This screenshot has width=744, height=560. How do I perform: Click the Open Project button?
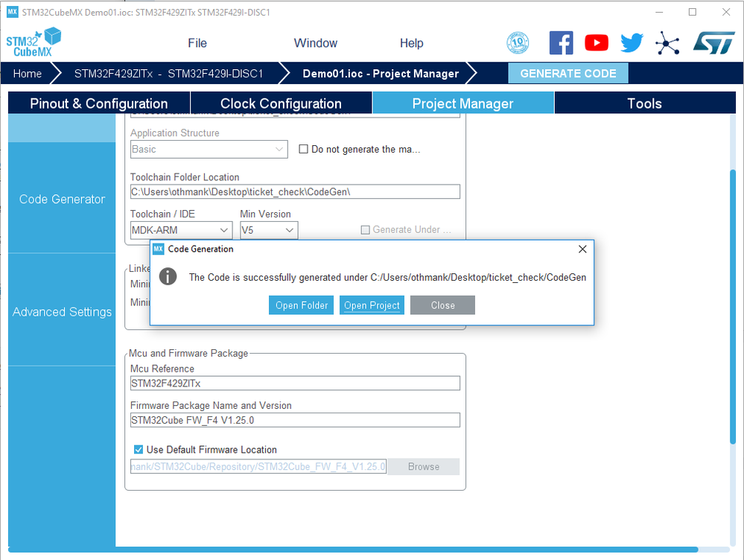click(x=372, y=305)
